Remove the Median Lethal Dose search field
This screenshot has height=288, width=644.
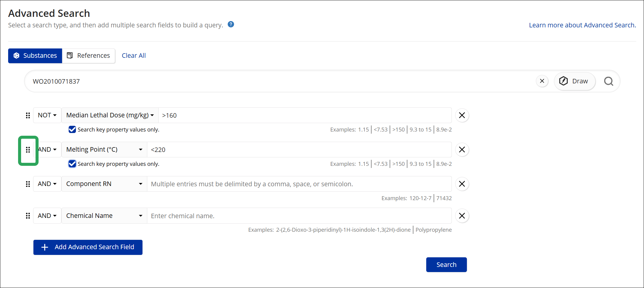462,115
